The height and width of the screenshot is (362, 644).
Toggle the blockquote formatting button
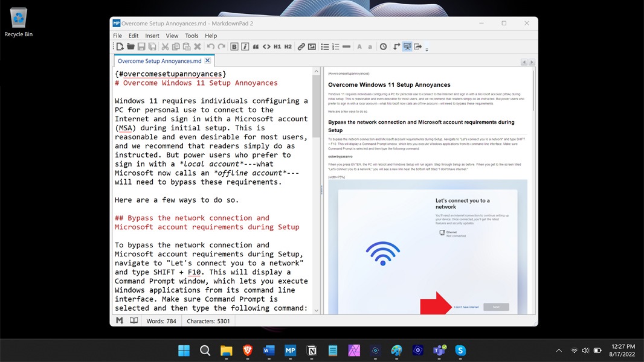point(256,46)
